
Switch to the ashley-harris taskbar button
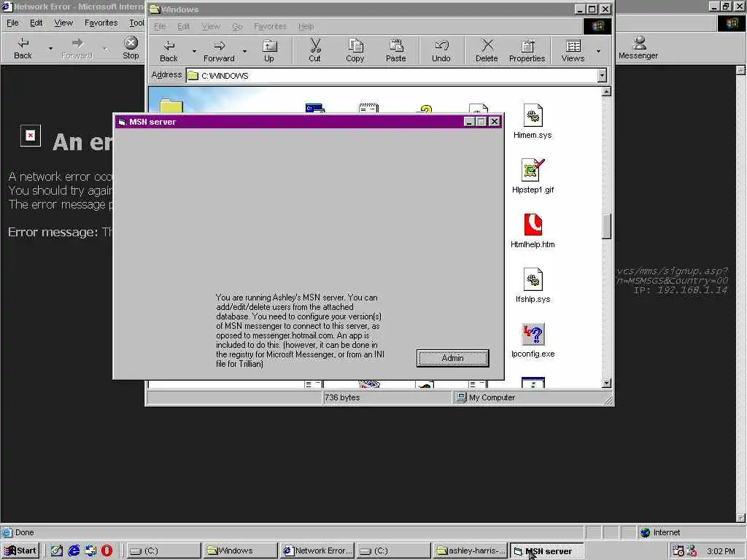(470, 551)
